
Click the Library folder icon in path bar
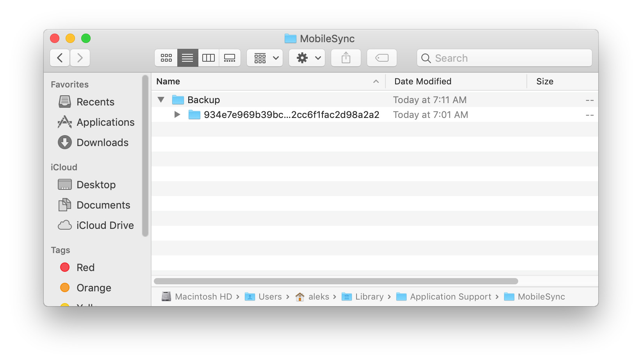(347, 297)
